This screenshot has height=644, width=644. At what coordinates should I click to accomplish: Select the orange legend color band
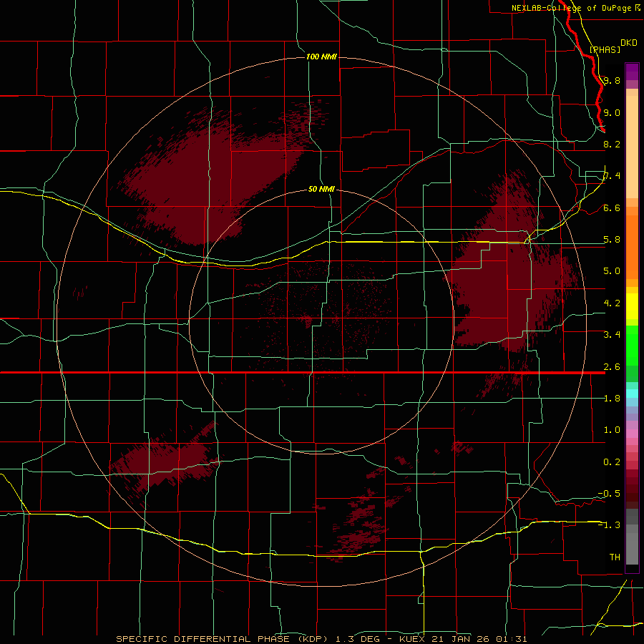tap(632, 246)
